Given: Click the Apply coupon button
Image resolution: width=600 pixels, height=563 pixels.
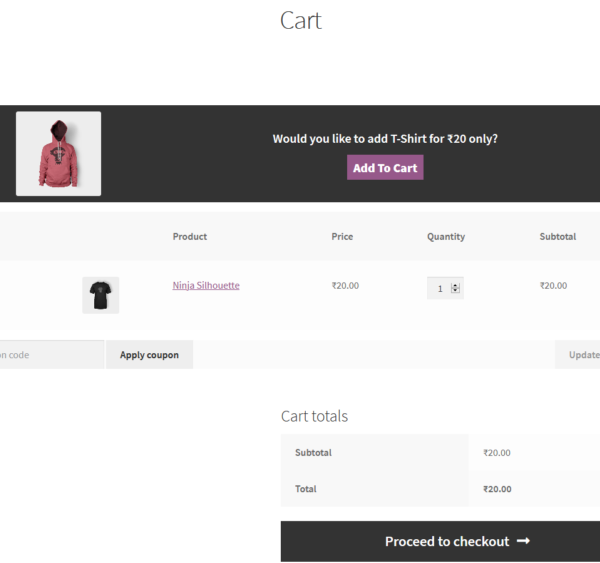Looking at the screenshot, I should pos(149,355).
